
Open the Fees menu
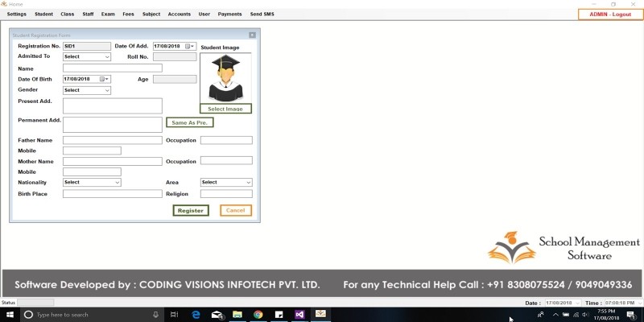pyautogui.click(x=128, y=14)
